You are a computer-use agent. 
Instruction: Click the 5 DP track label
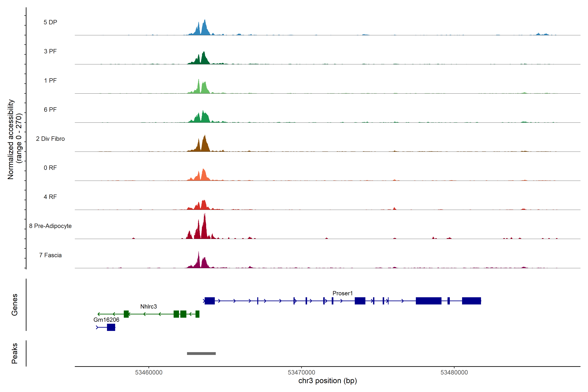coord(50,22)
